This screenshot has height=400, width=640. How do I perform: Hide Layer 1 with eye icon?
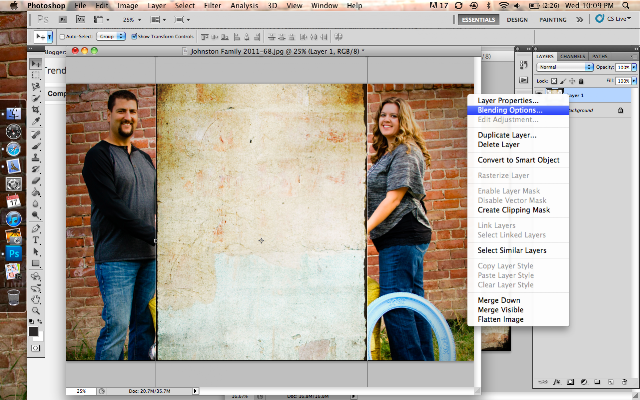tap(539, 95)
